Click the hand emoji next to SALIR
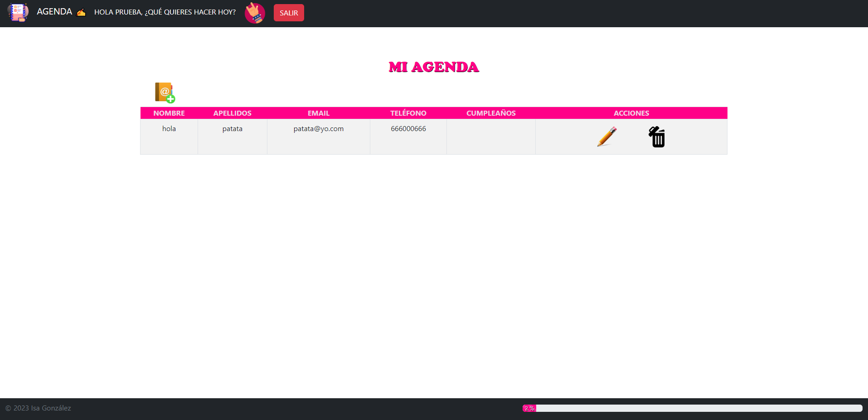The height and width of the screenshot is (420, 868). click(x=254, y=13)
